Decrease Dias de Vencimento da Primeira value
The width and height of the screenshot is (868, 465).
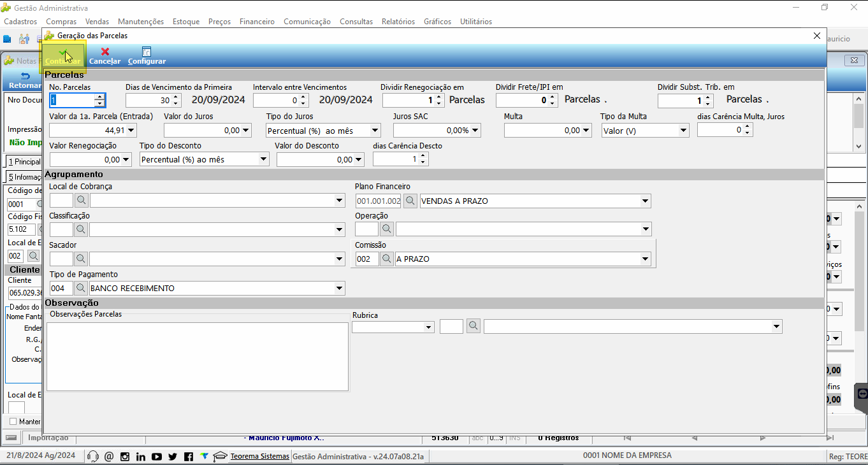[177, 103]
